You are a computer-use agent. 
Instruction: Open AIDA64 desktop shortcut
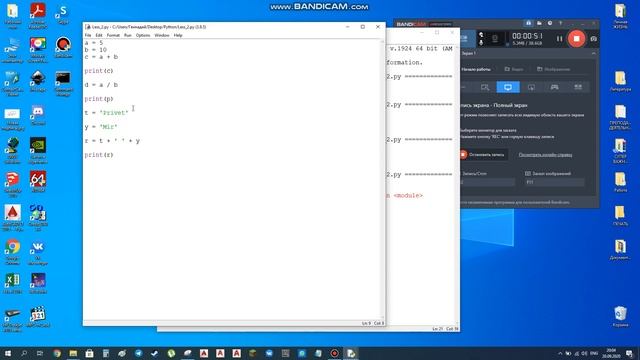click(38, 182)
